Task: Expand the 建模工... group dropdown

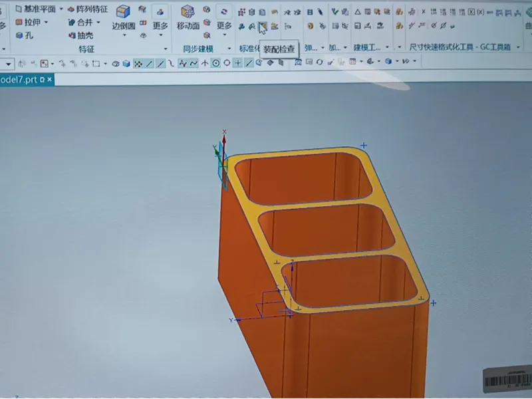Action: coord(387,47)
